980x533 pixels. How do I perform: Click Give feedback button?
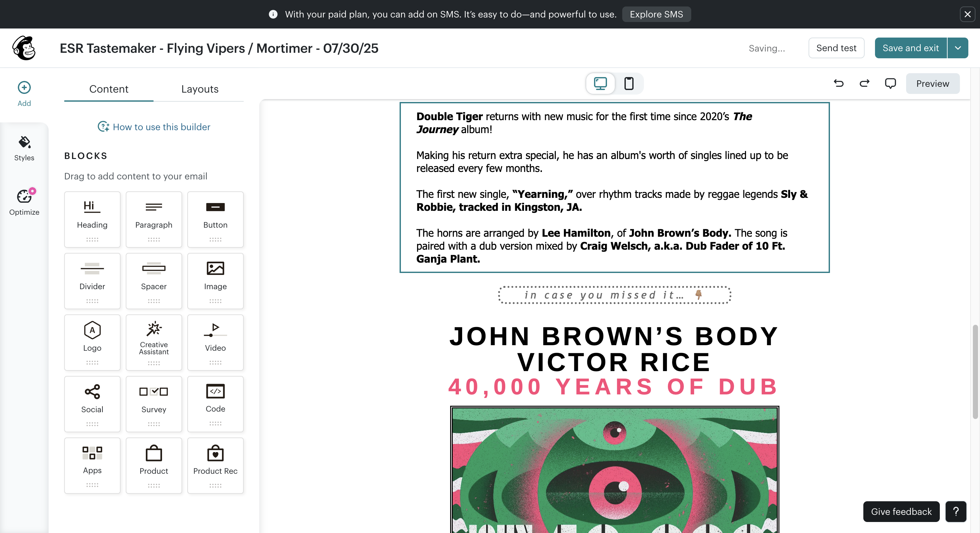(x=901, y=512)
